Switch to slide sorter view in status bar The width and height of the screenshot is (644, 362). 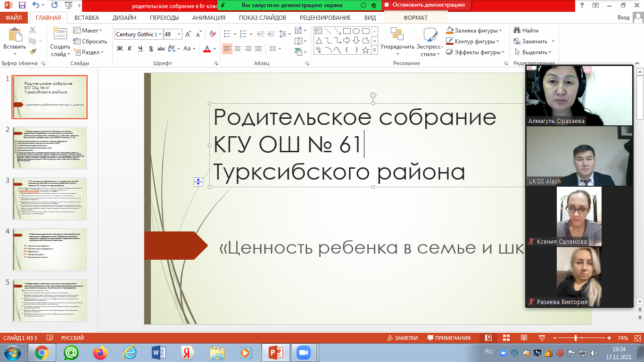point(506,338)
